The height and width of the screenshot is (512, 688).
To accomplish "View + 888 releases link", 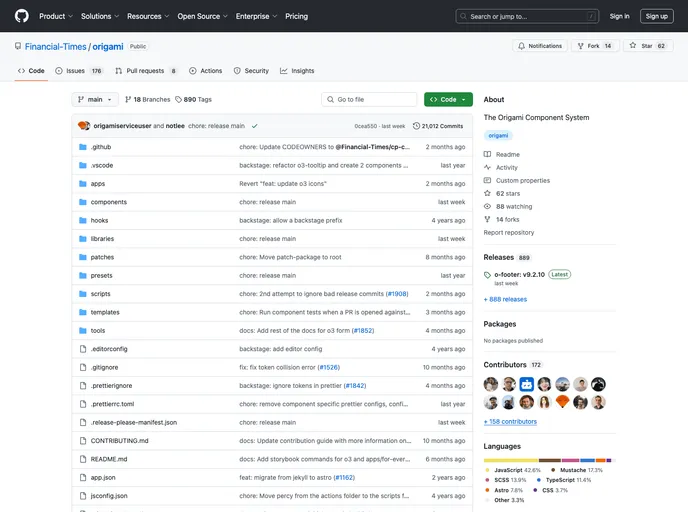I will 505,299.
